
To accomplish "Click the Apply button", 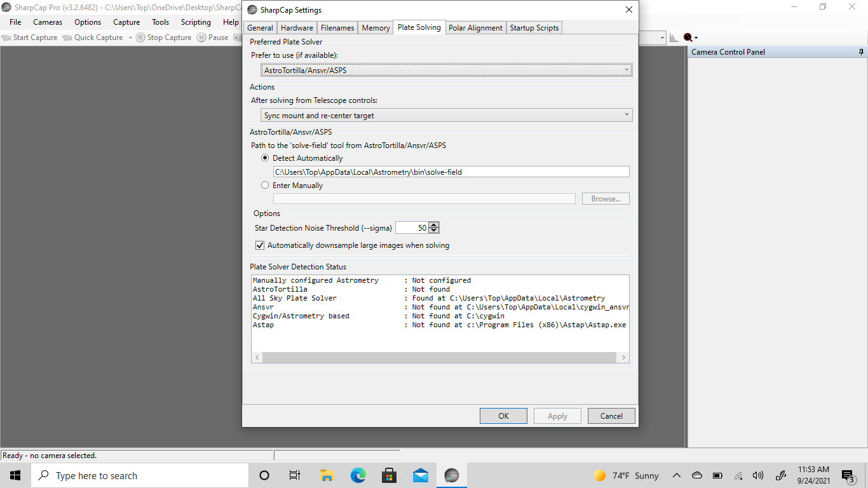I will tap(557, 416).
